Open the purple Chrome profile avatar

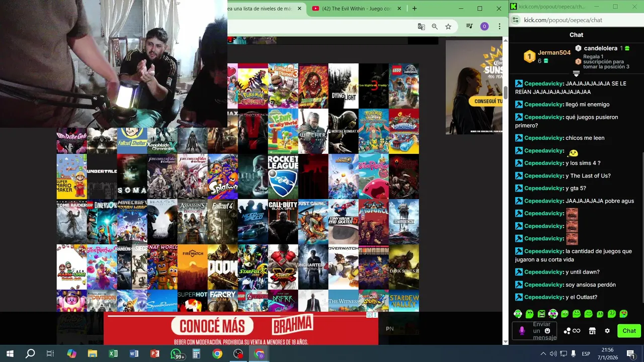(485, 27)
